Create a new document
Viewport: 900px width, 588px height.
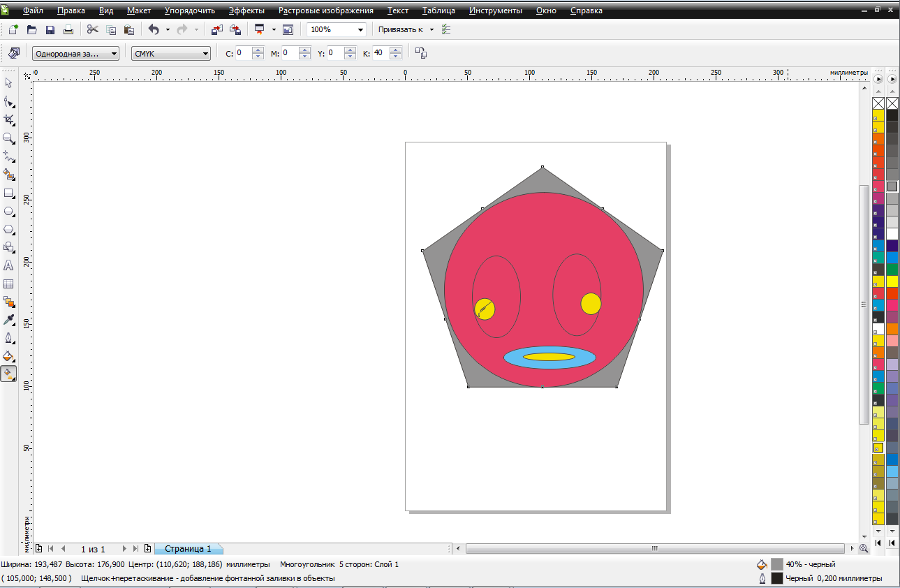[x=13, y=29]
